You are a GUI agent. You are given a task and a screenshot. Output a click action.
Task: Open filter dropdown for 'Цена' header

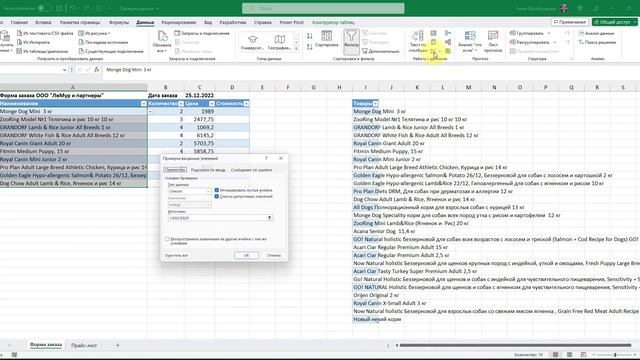pyautogui.click(x=212, y=104)
